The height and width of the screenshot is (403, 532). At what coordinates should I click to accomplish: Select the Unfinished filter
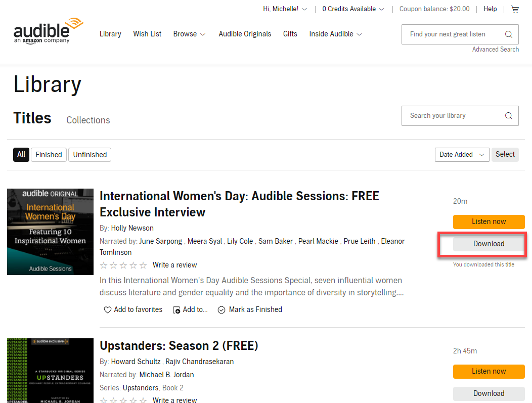pos(90,154)
